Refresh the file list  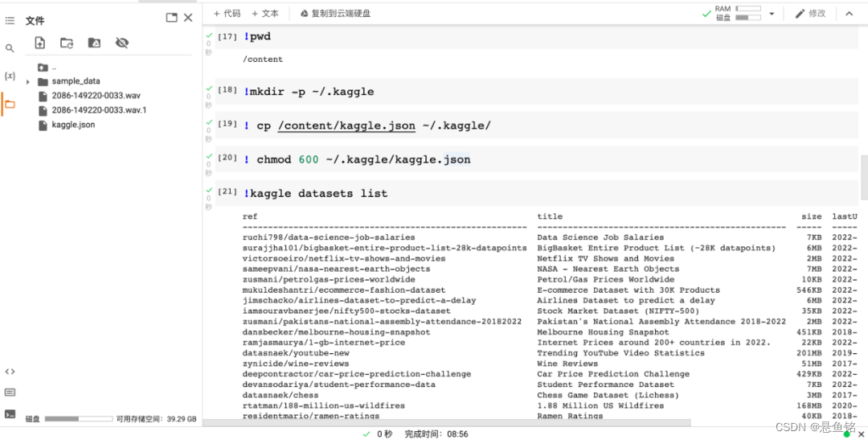tap(67, 43)
